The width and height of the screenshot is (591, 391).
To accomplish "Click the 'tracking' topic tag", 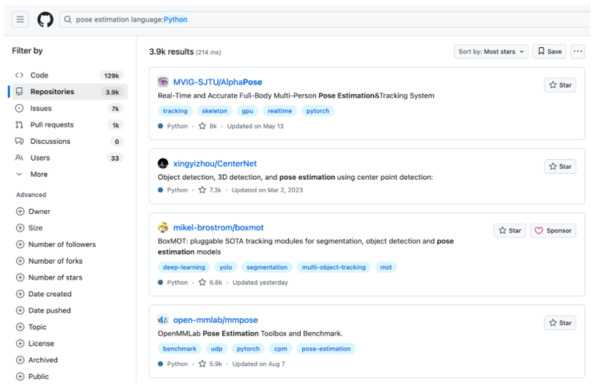I will pyautogui.click(x=175, y=111).
